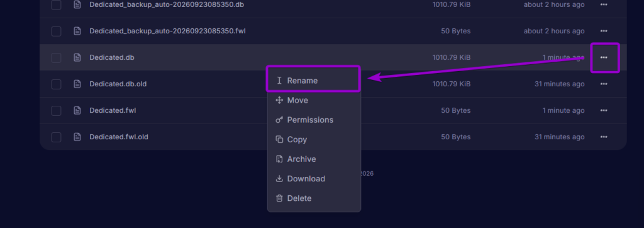
Task: Select Rename in the context menu
Action: pos(314,81)
